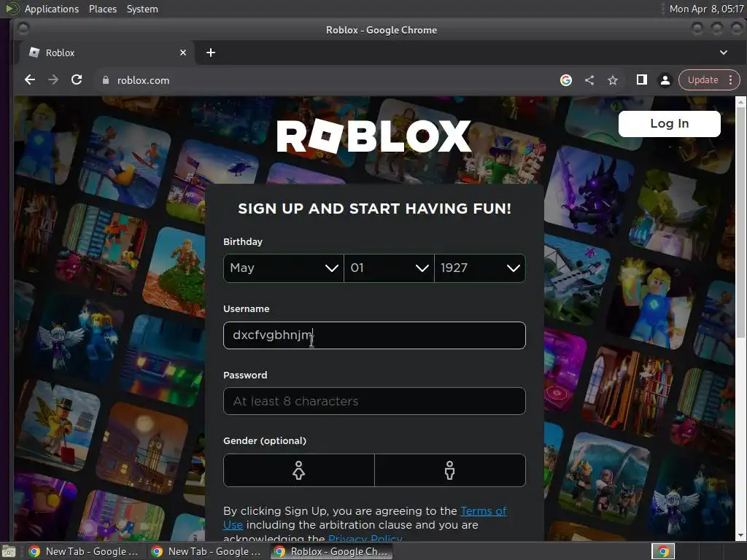Open the Chrome profile avatar icon

[x=665, y=80]
